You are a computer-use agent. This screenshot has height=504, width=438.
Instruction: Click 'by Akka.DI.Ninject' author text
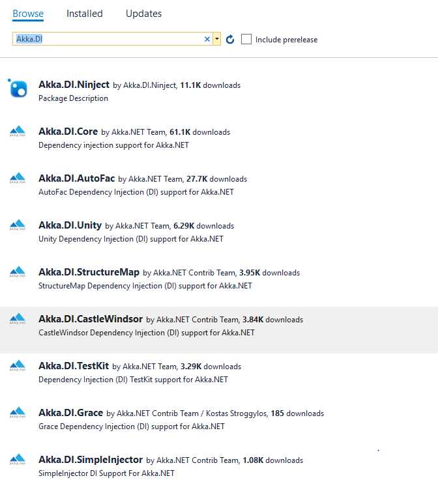tap(145, 85)
